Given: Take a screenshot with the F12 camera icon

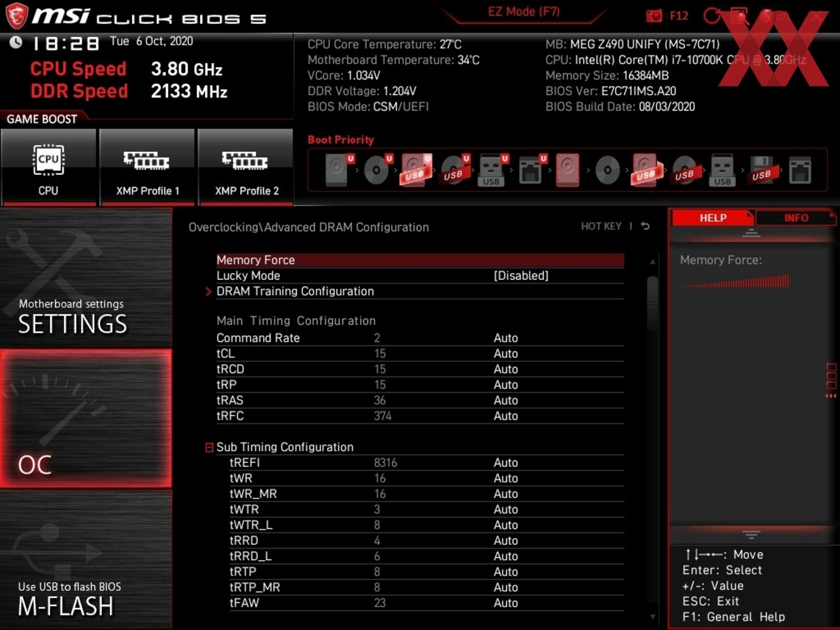Looking at the screenshot, I should pyautogui.click(x=654, y=16).
